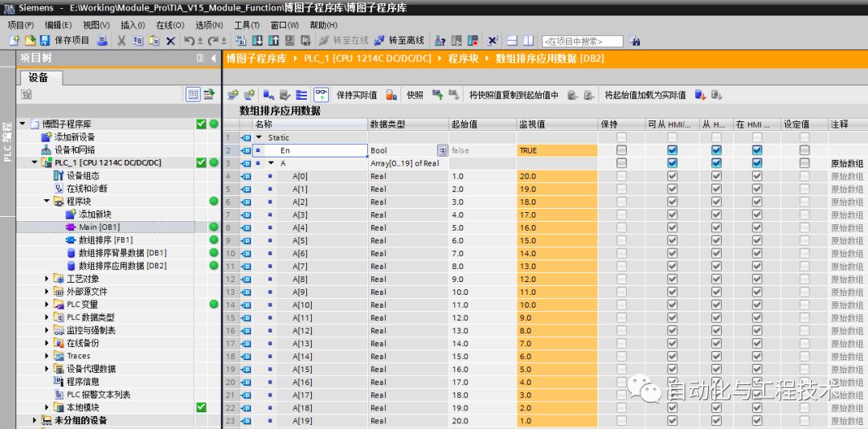Click the 转至离线 button

tap(399, 40)
